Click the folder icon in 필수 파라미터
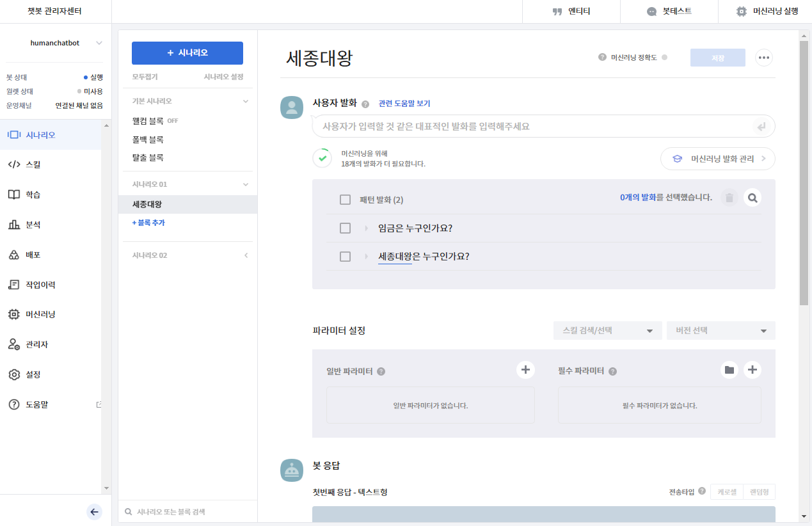The height and width of the screenshot is (526, 812). [729, 369]
